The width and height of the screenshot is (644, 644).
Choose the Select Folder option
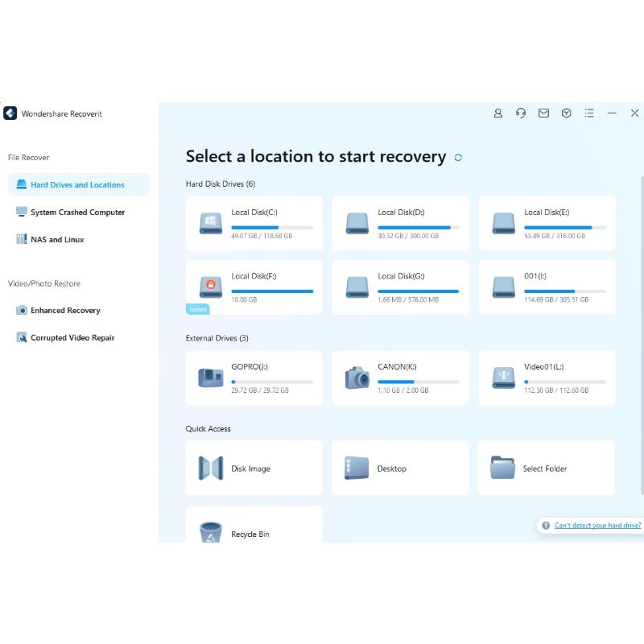pyautogui.click(x=546, y=468)
